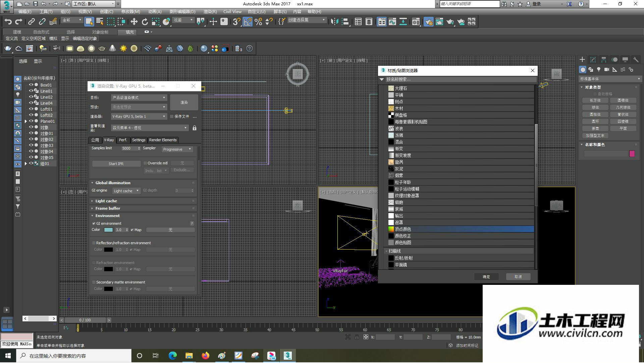Open Task View on the taskbar
Screen dimensions: 644x363
click(x=156, y=356)
